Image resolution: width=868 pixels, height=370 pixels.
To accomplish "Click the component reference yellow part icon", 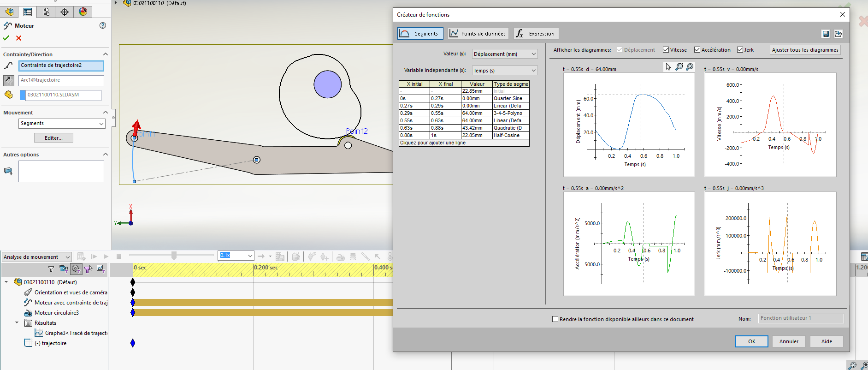I will pyautogui.click(x=8, y=95).
